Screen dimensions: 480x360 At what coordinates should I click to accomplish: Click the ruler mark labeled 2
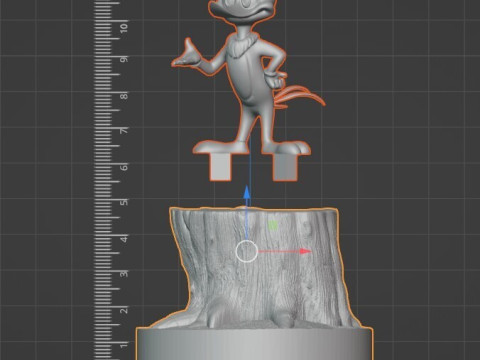click(124, 310)
